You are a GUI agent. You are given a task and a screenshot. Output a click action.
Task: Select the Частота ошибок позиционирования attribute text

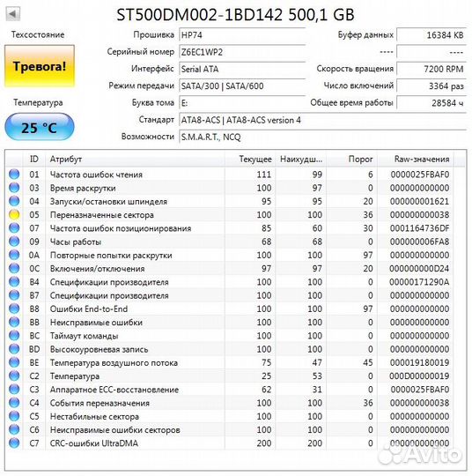(121, 228)
